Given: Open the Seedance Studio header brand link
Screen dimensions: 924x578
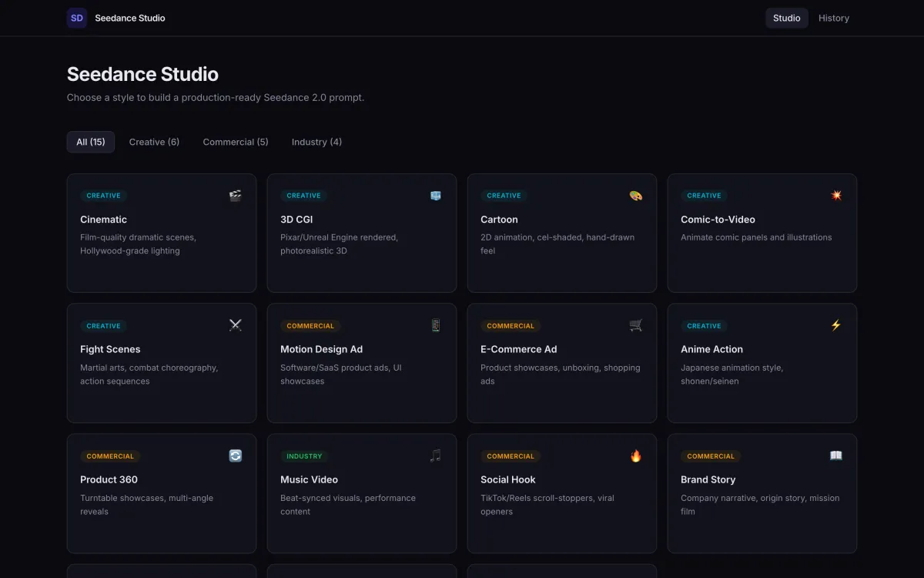Looking at the screenshot, I should 116,18.
